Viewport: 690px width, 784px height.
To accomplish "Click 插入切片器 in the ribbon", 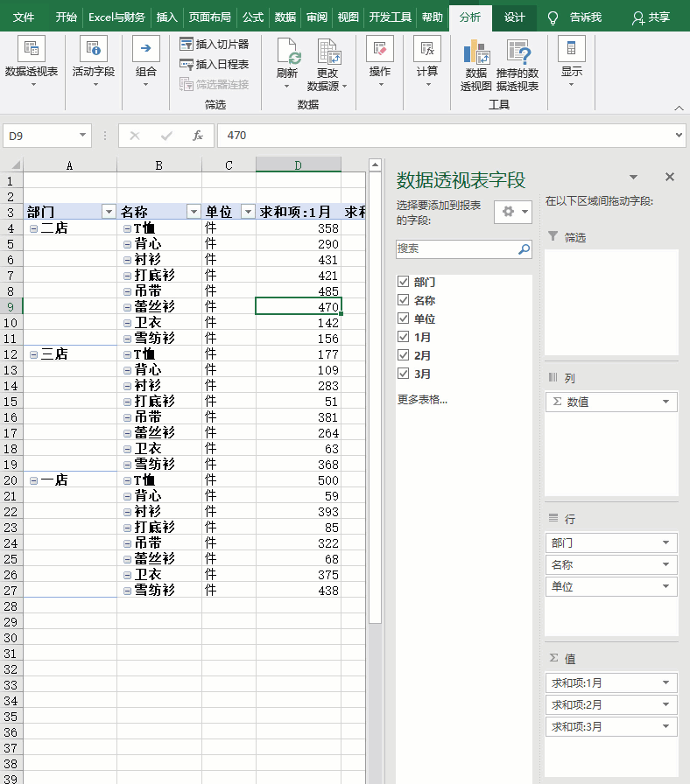I will point(215,44).
